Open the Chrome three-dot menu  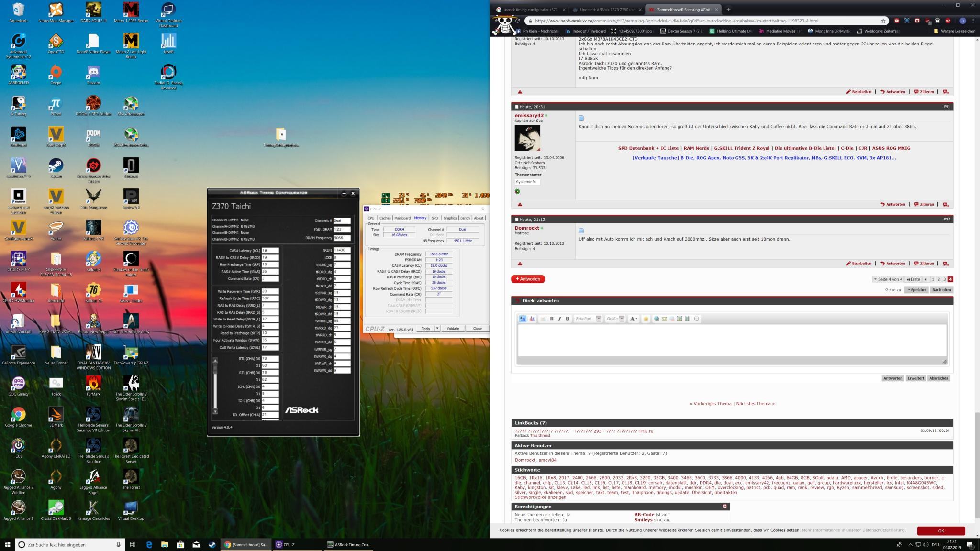pyautogui.click(x=973, y=21)
